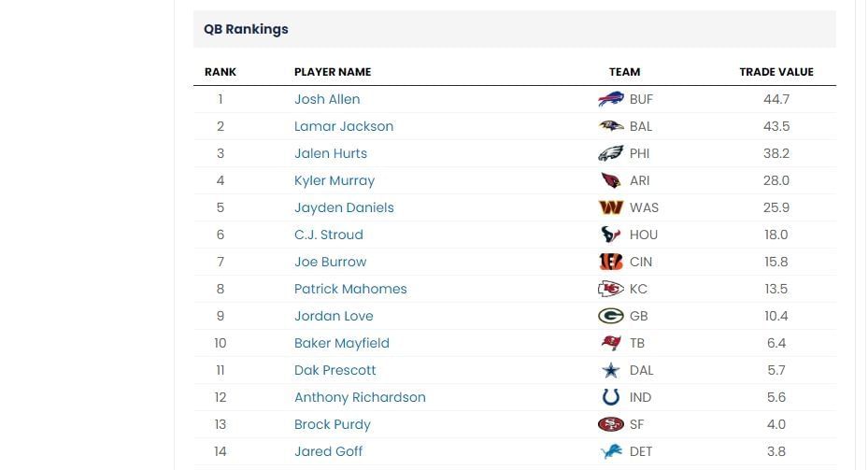
Task: Click the Buffalo Bills team logo
Action: (611, 99)
